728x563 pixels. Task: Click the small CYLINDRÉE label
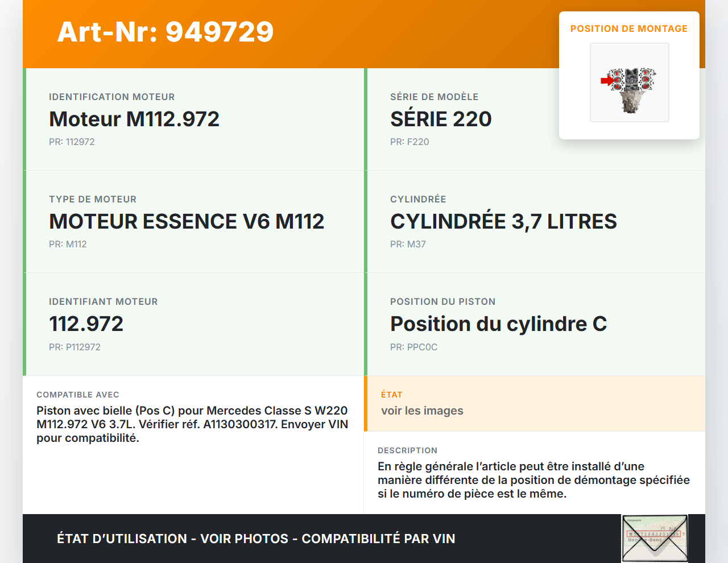pos(418,199)
